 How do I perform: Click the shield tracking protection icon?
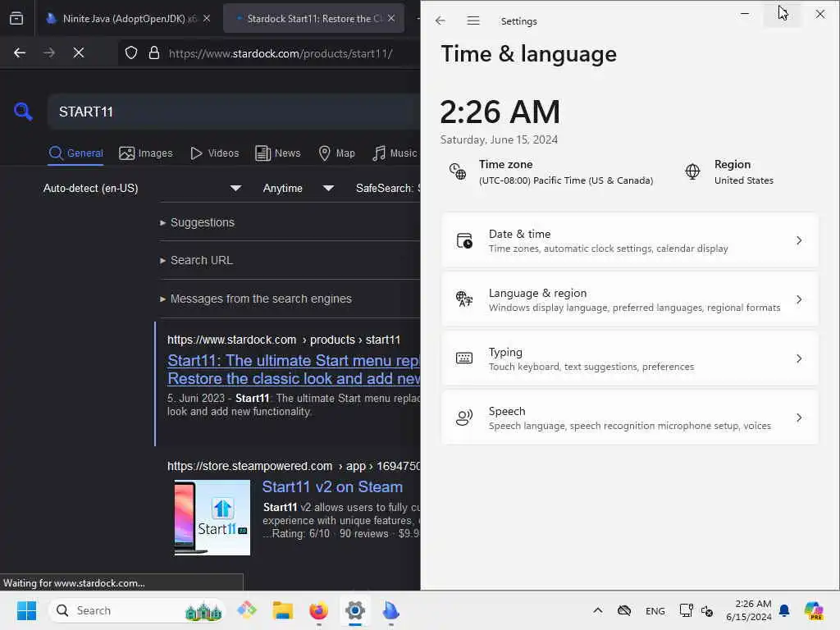(131, 53)
